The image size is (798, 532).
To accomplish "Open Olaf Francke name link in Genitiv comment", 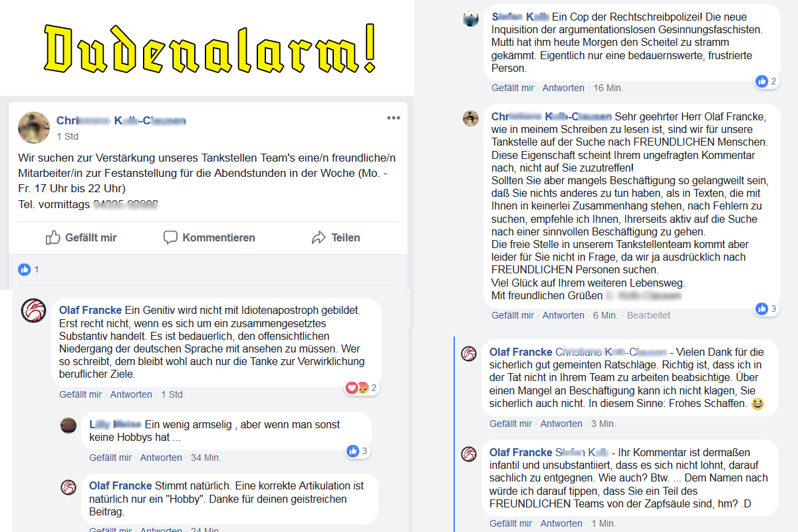I will pos(90,310).
